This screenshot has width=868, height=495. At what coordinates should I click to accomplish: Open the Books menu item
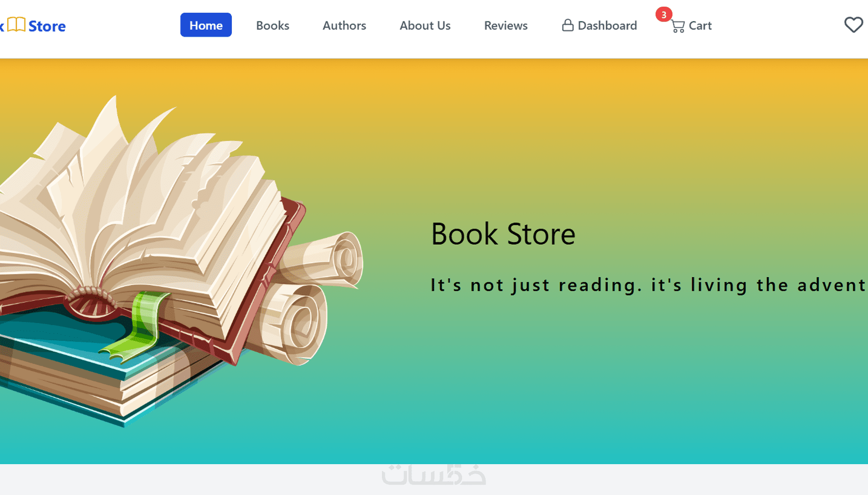pyautogui.click(x=273, y=26)
